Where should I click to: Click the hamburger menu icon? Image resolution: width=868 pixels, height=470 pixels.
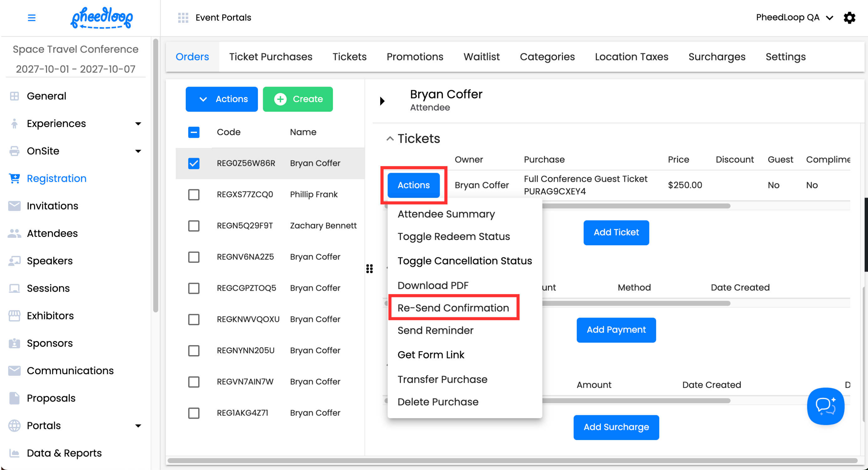tap(31, 18)
